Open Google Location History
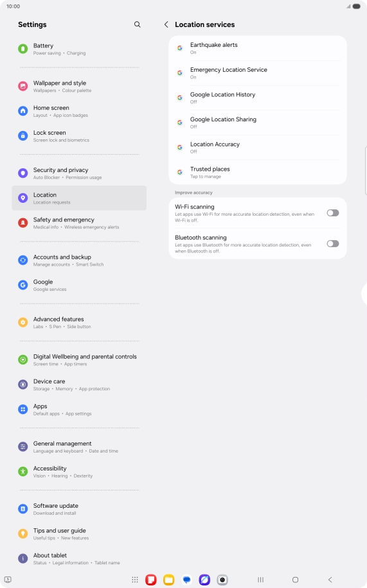This screenshot has height=588, width=367. [258, 98]
